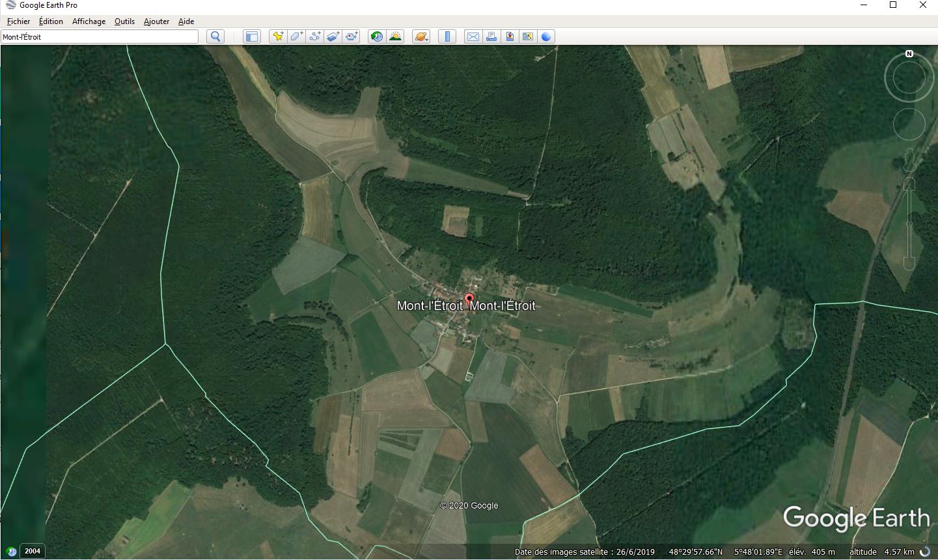Click the search magnifier button
The image size is (938, 560).
coord(215,36)
